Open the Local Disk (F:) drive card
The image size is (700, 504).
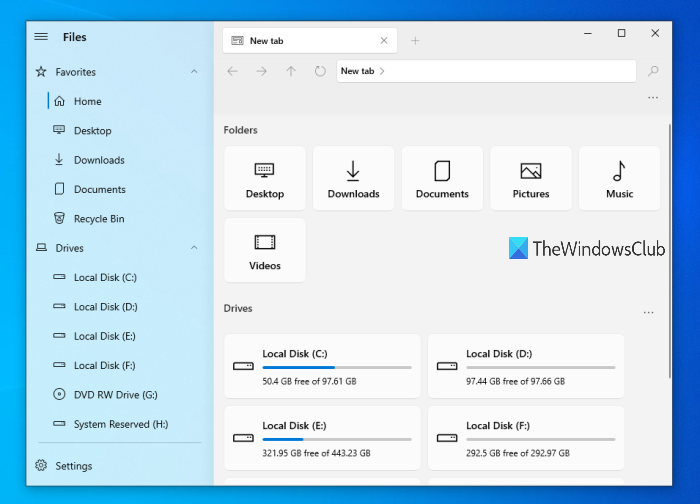coord(525,438)
